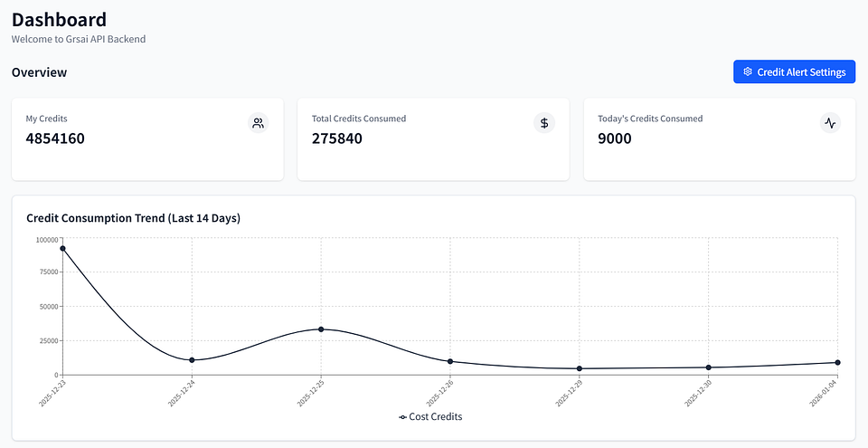
Task: Click Today's Credits Consumed value 9000
Action: click(615, 138)
